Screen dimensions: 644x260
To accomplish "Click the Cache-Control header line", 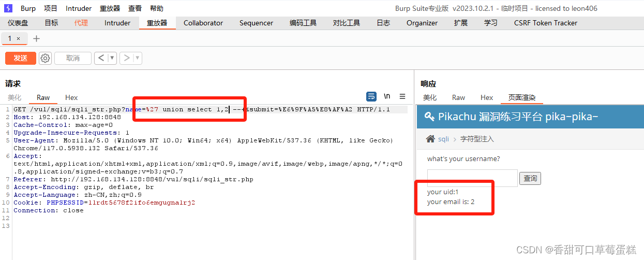I will 63,125.
